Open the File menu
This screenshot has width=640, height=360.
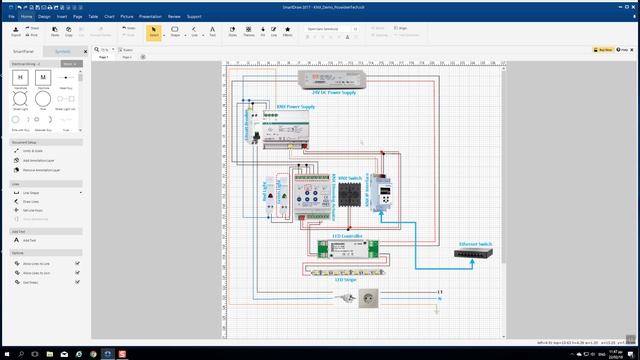click(x=11, y=17)
